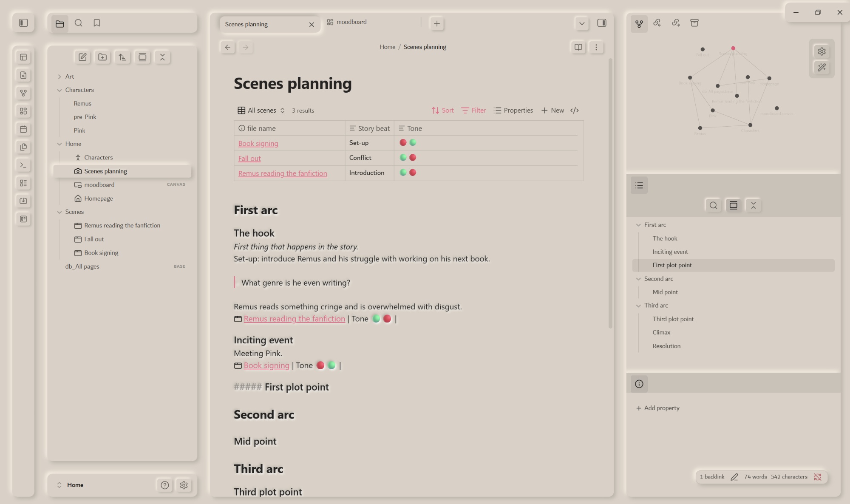Screen dimensions: 850x504
Task: Click the search icon in left sidebar
Action: (79, 23)
